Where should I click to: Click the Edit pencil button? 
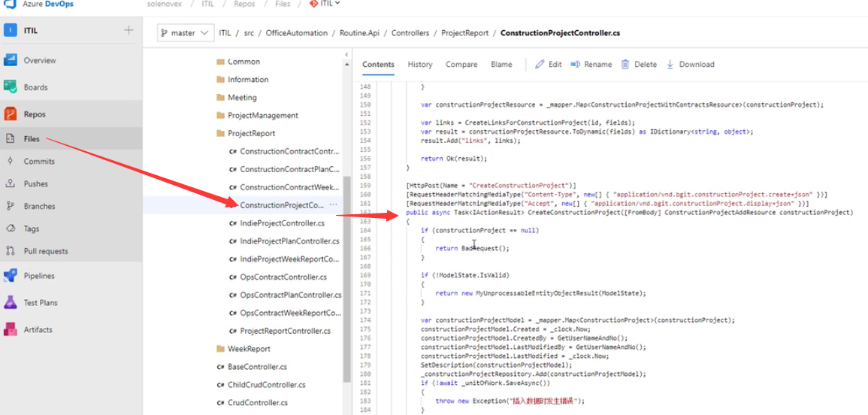click(x=548, y=64)
